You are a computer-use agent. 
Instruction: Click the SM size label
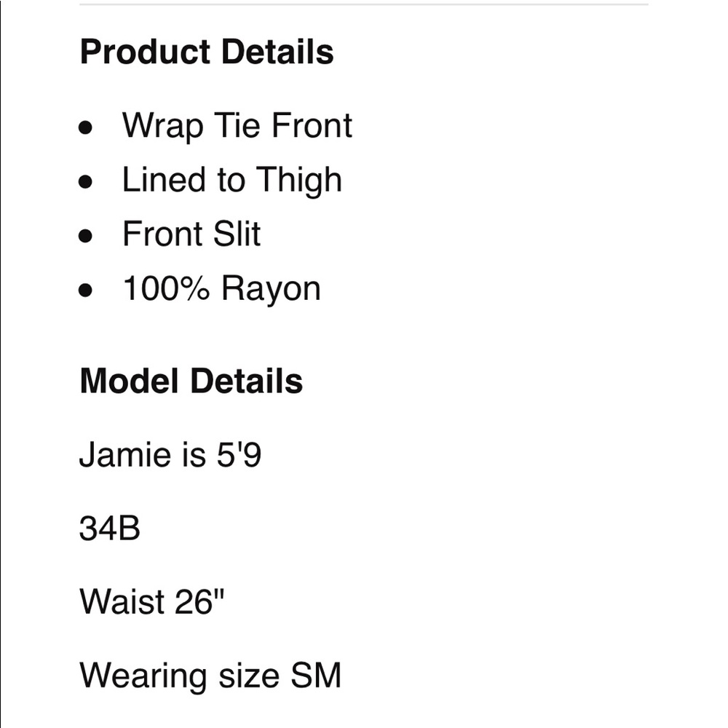pyautogui.click(x=316, y=675)
